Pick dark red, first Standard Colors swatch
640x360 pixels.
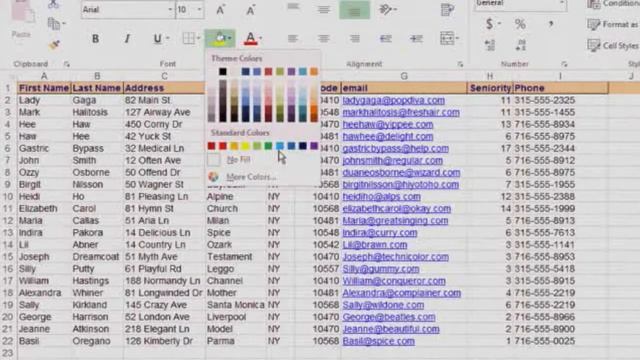[211, 146]
